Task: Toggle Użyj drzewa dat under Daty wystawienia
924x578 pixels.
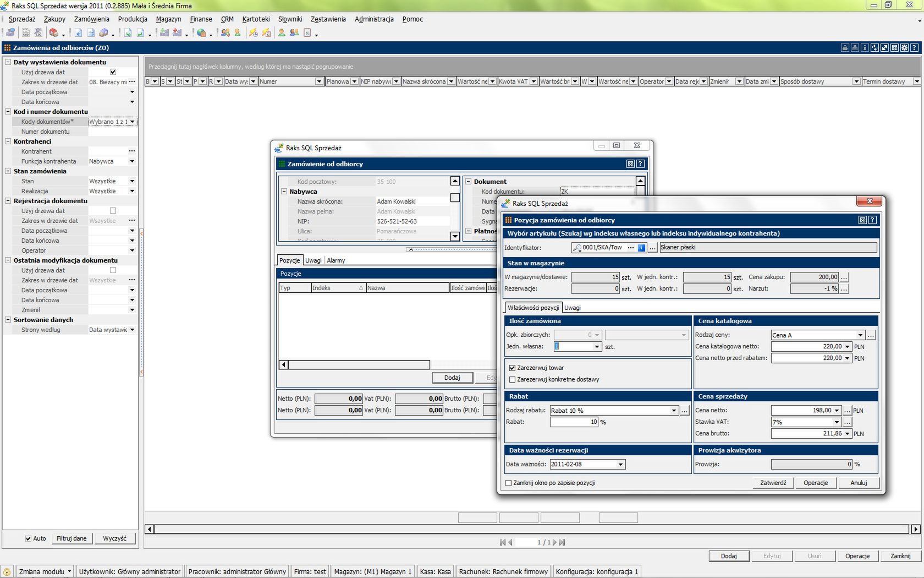Action: tap(113, 72)
